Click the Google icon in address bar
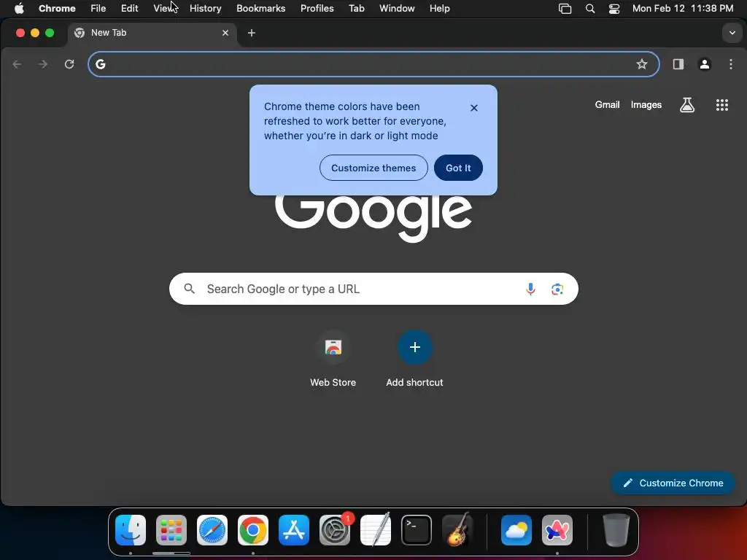 [x=100, y=64]
